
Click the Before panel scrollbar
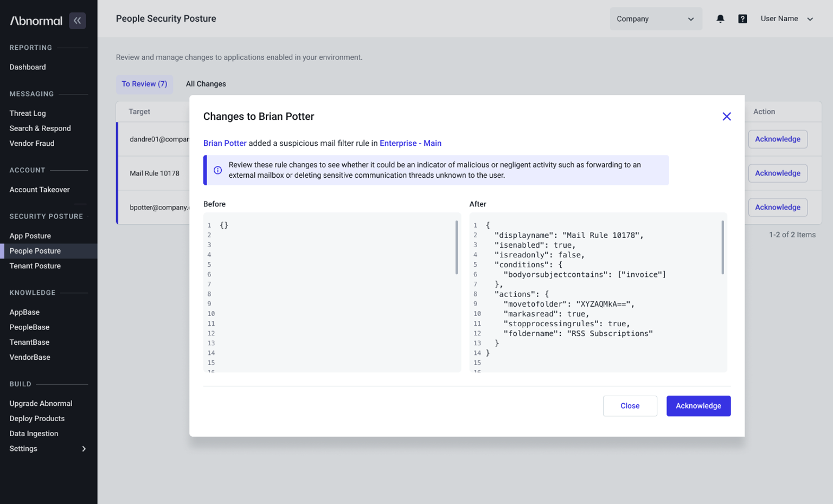tap(457, 248)
